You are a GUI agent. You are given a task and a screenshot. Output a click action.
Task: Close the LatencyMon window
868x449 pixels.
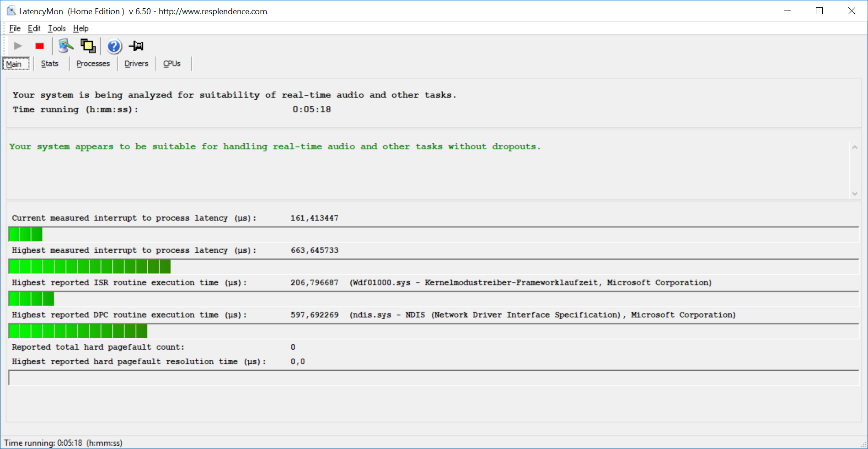tap(852, 11)
